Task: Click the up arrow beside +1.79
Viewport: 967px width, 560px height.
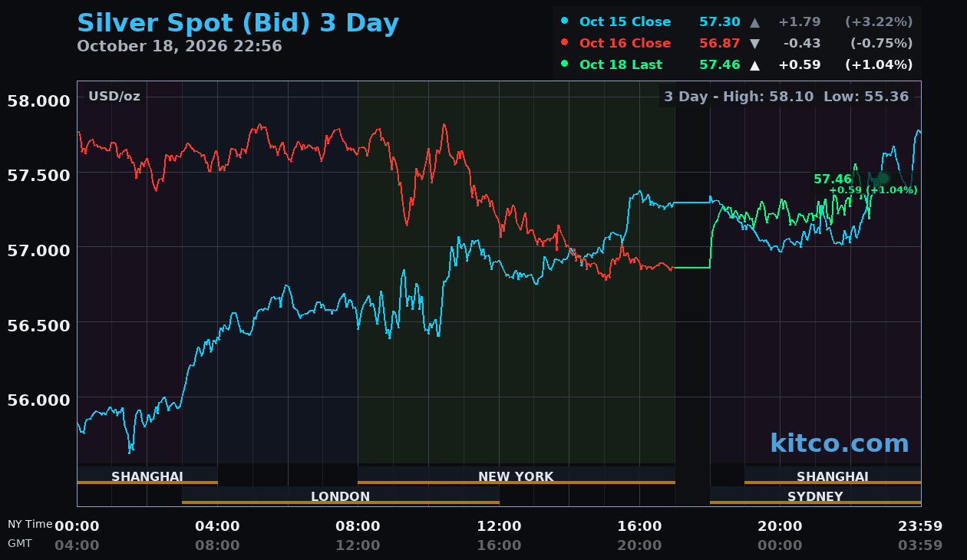Action: coord(755,22)
